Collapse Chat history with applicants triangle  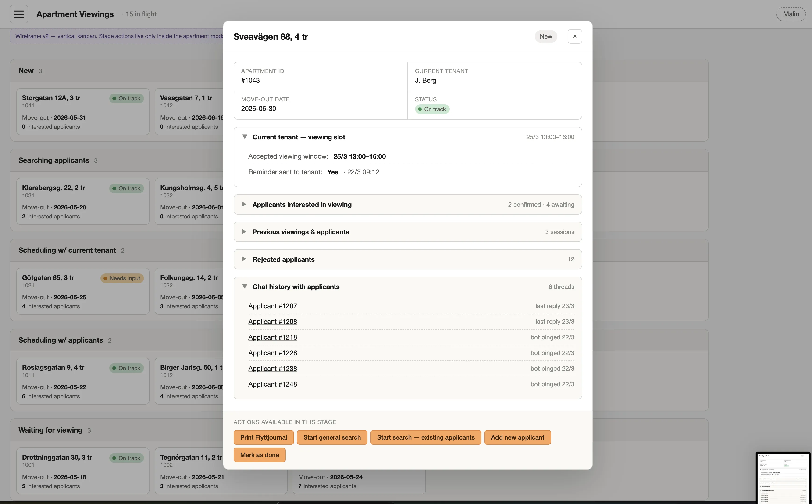coord(245,286)
